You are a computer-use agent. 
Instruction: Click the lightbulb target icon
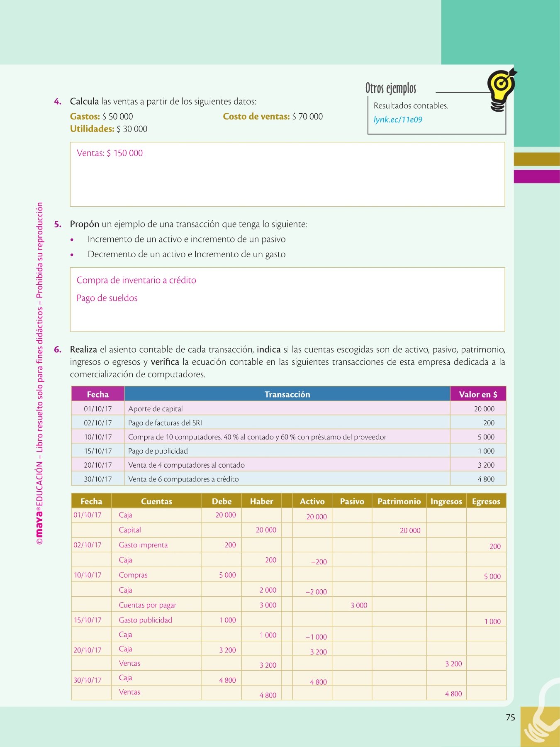click(502, 89)
